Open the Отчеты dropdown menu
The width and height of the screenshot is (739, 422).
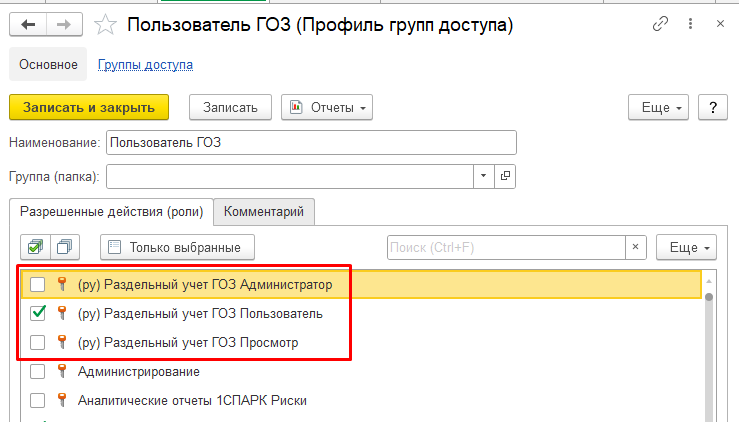pos(327,107)
